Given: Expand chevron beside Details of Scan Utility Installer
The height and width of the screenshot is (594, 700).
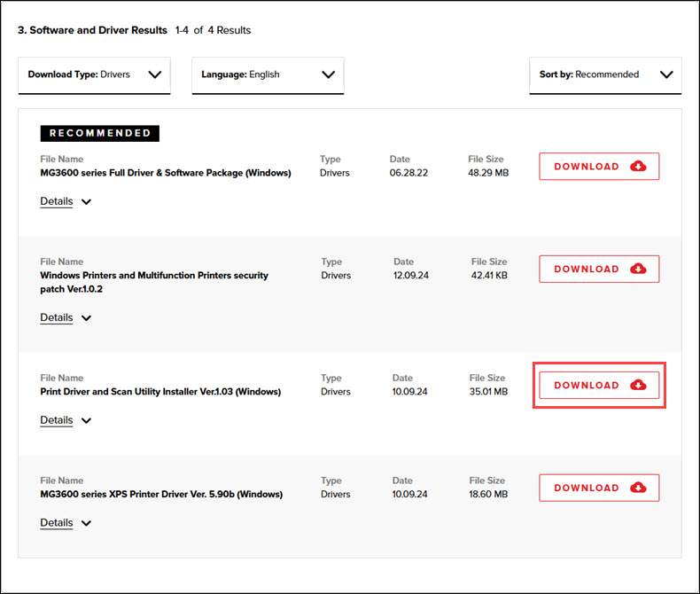Looking at the screenshot, I should pos(86,421).
